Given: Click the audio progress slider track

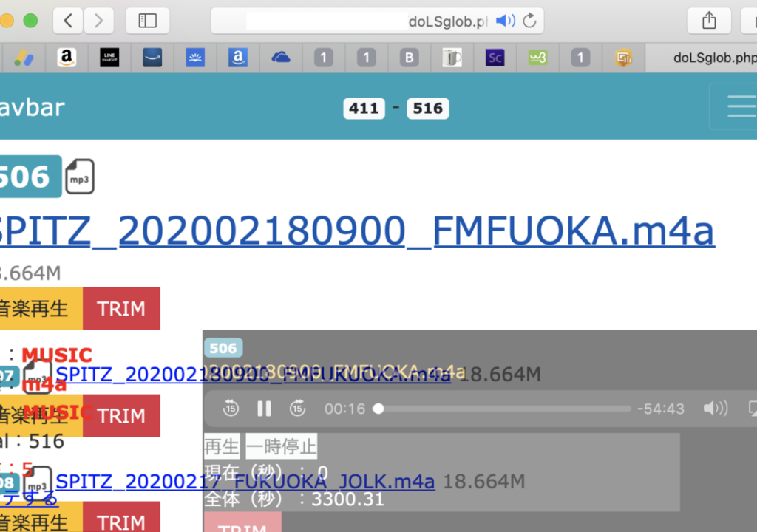Looking at the screenshot, I should tap(502, 409).
